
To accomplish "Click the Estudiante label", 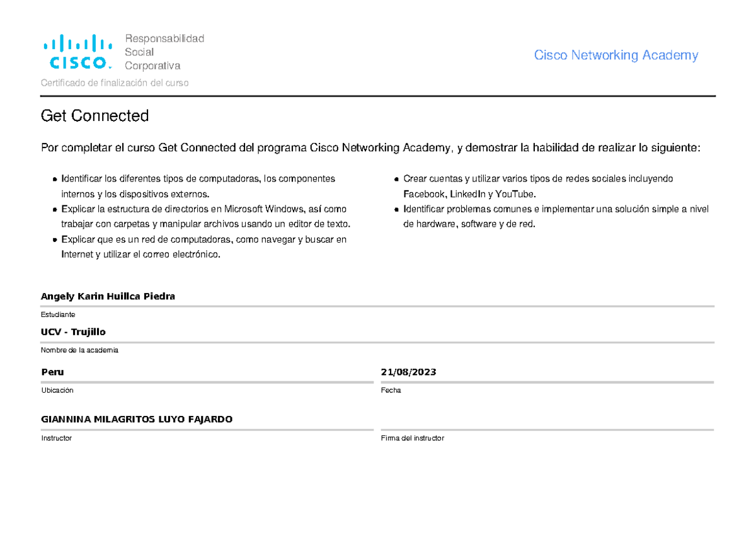I will 58,314.
